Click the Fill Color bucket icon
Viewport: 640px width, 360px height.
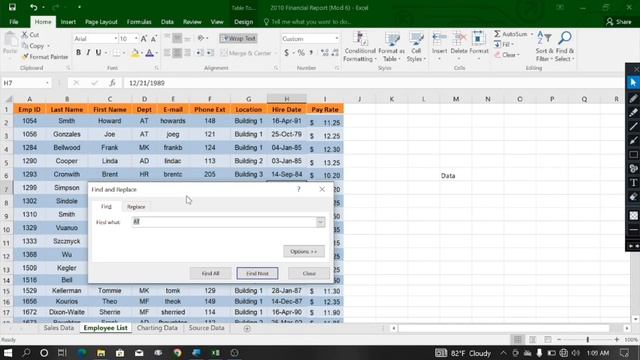click(135, 53)
